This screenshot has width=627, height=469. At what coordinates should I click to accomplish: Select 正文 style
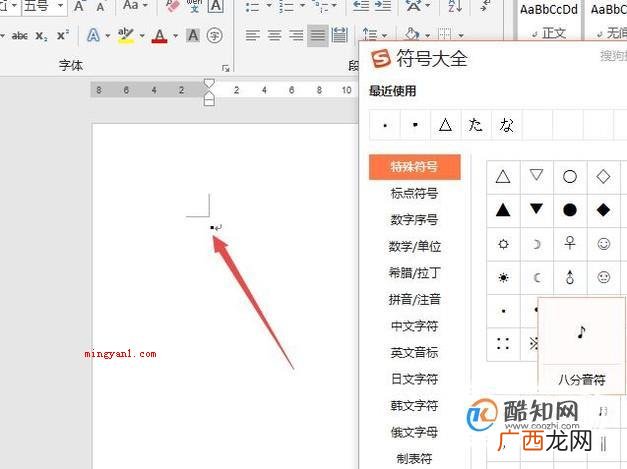[x=548, y=20]
